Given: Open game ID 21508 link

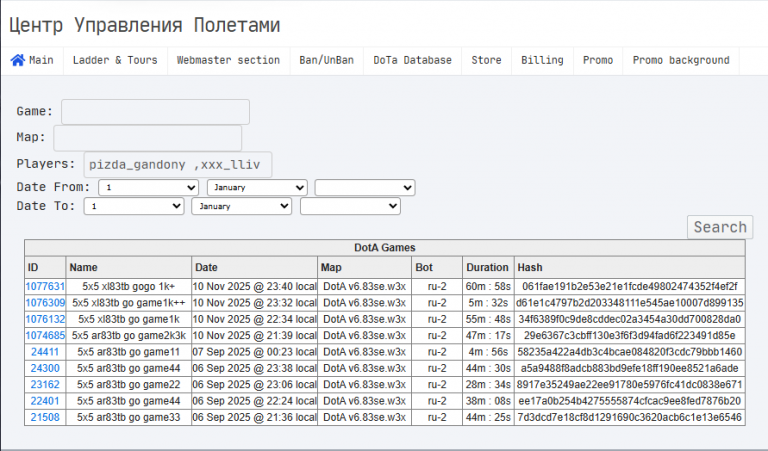Looking at the screenshot, I should point(45,418).
